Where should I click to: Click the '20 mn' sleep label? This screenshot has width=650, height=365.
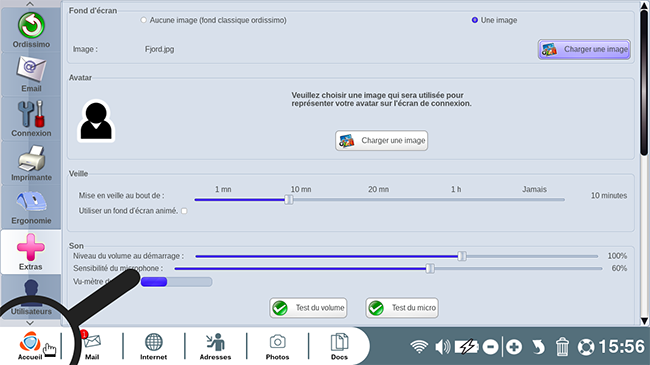click(378, 189)
